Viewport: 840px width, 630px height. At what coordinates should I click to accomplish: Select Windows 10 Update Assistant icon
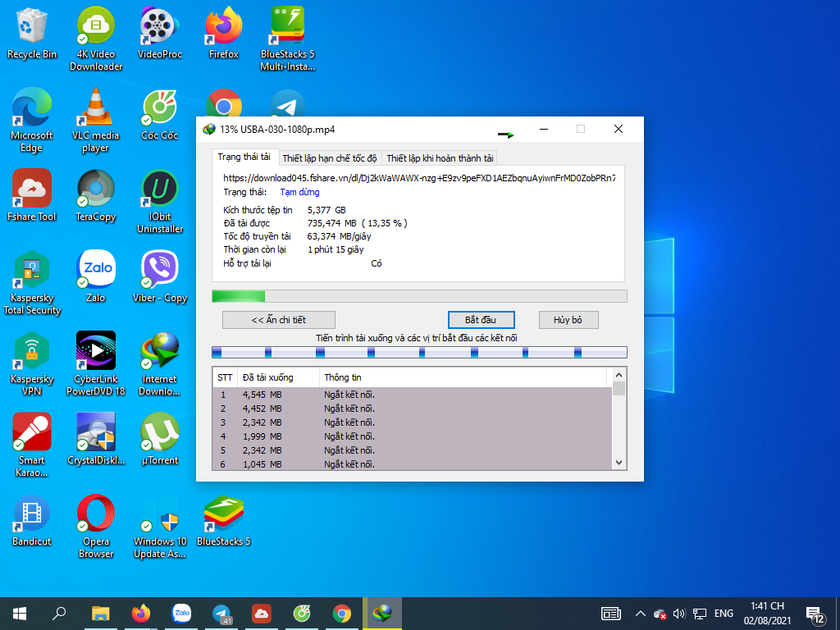pos(160,527)
